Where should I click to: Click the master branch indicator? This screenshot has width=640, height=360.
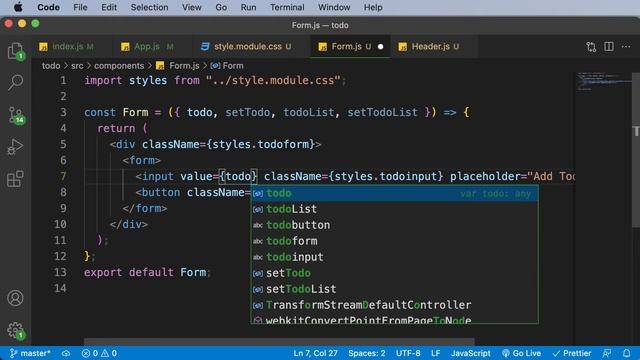coord(30,353)
